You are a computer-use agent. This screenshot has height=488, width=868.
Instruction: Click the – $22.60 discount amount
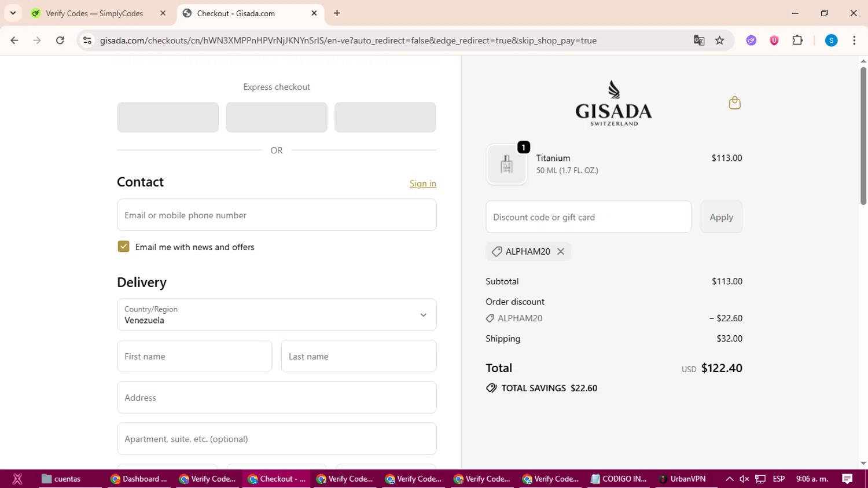tap(726, 318)
